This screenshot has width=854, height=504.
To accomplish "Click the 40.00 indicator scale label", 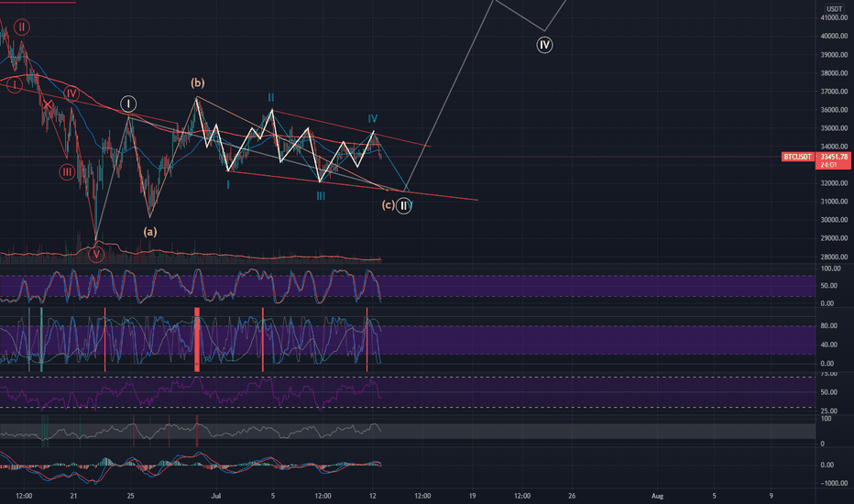I will pos(828,345).
